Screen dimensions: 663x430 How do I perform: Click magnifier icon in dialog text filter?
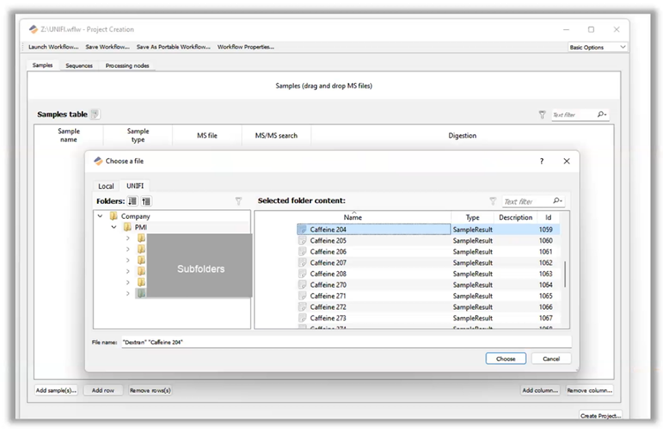(x=557, y=201)
